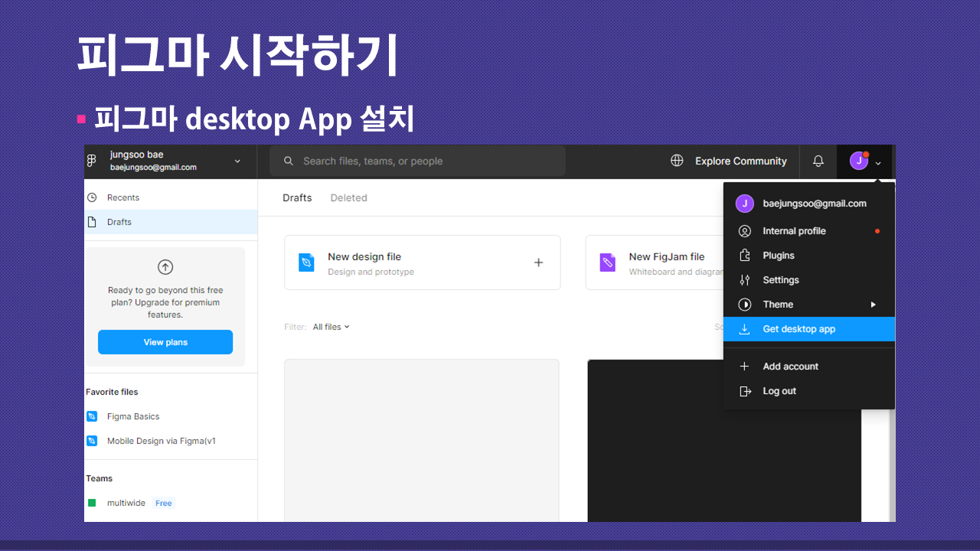Open notifications bell

[818, 161]
